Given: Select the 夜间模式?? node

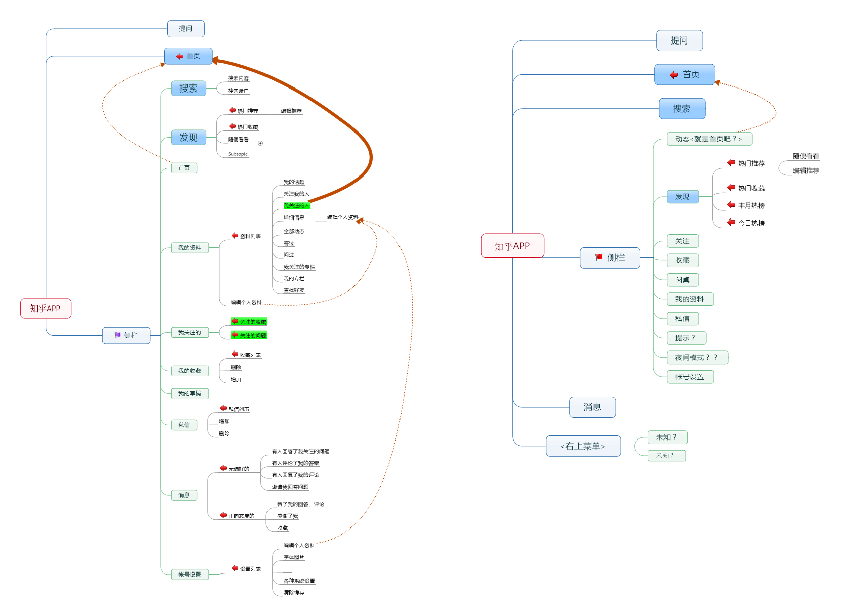Looking at the screenshot, I should coord(698,358).
